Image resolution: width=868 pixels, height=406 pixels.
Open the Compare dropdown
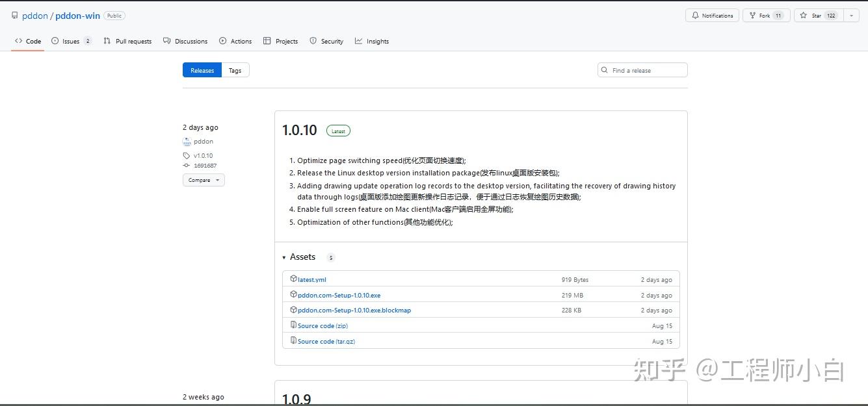[204, 180]
